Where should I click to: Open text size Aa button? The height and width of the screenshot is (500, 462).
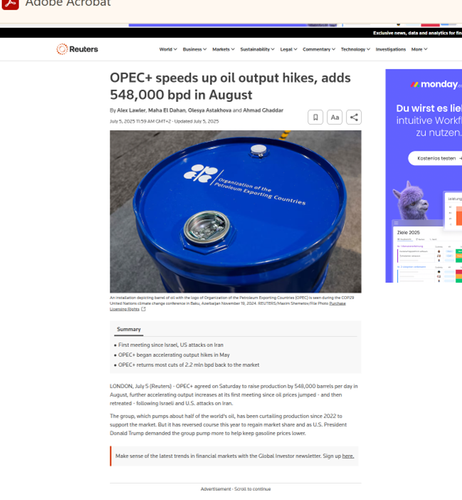(x=335, y=117)
